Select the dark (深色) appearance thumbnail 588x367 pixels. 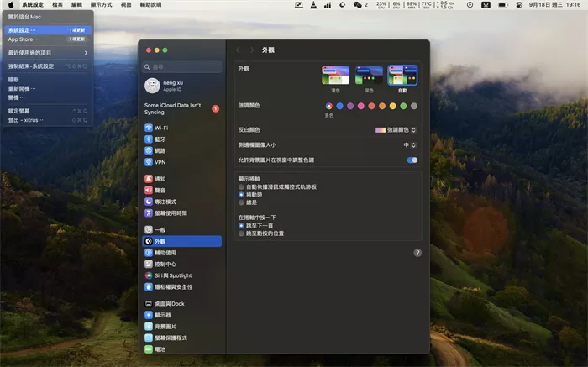(369, 76)
